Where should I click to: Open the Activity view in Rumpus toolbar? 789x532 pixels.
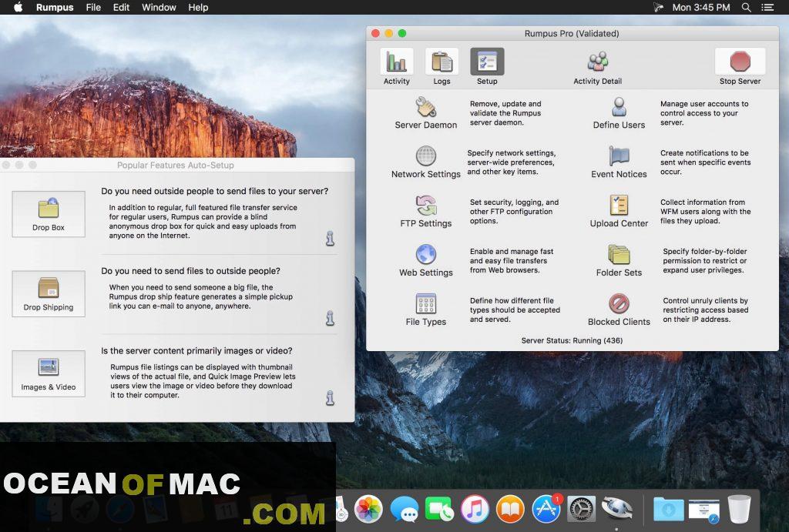pyautogui.click(x=397, y=66)
